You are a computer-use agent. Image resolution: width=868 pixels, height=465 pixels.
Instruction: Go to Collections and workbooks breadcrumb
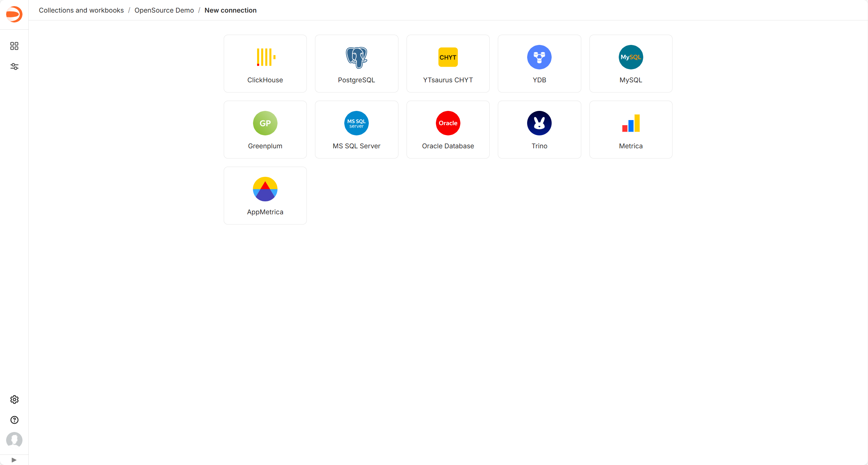tap(81, 10)
